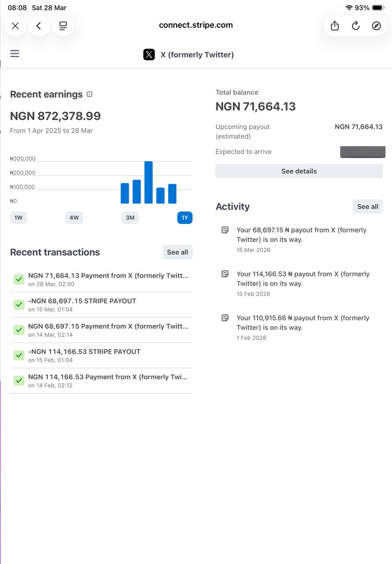The height and width of the screenshot is (564, 392).
Task: Click 'From 1 Apr 2025 to 28 Mar' date range
Action: coord(51,131)
